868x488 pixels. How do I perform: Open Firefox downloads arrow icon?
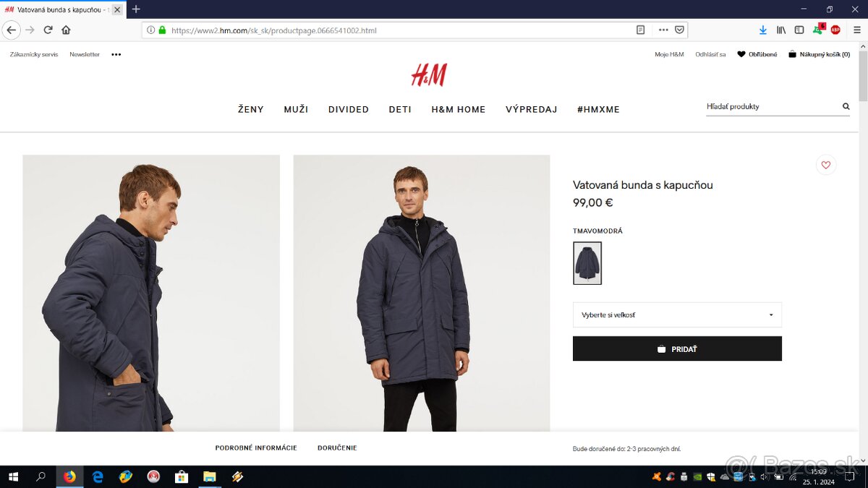[x=763, y=30]
